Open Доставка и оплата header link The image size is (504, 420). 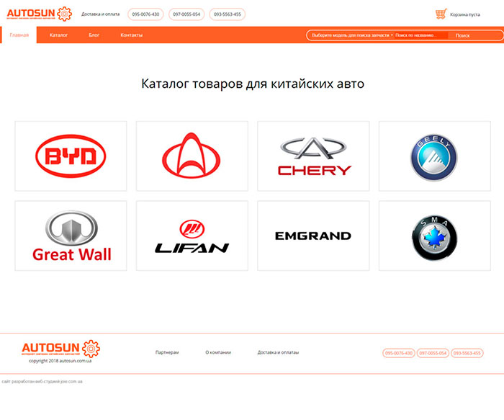point(100,14)
